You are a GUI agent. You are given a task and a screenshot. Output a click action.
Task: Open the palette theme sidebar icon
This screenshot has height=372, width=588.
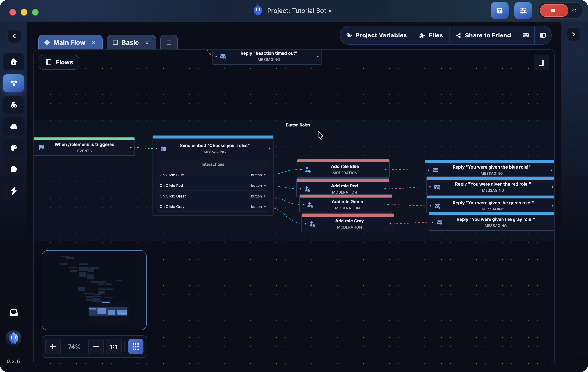pos(14,148)
